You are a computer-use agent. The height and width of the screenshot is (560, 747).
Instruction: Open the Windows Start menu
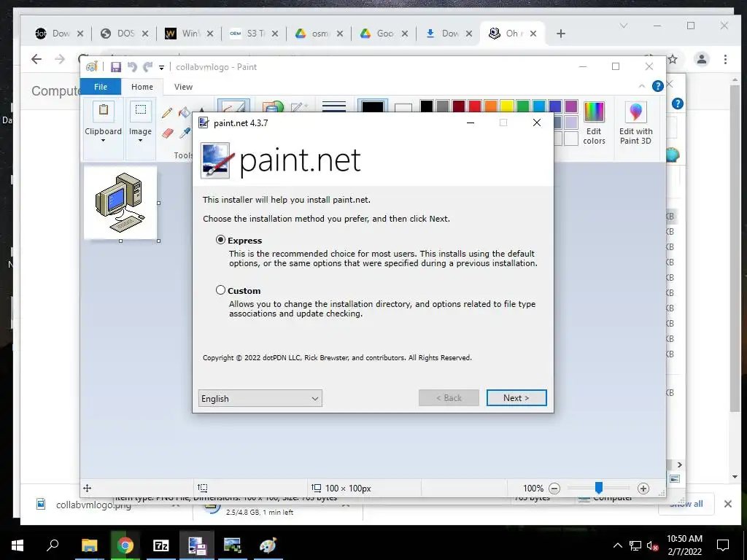click(18, 545)
